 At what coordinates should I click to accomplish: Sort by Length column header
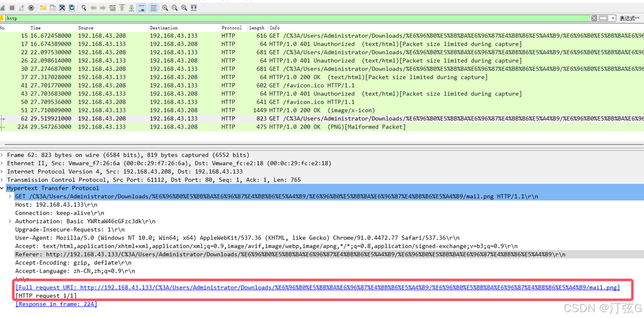(x=257, y=28)
